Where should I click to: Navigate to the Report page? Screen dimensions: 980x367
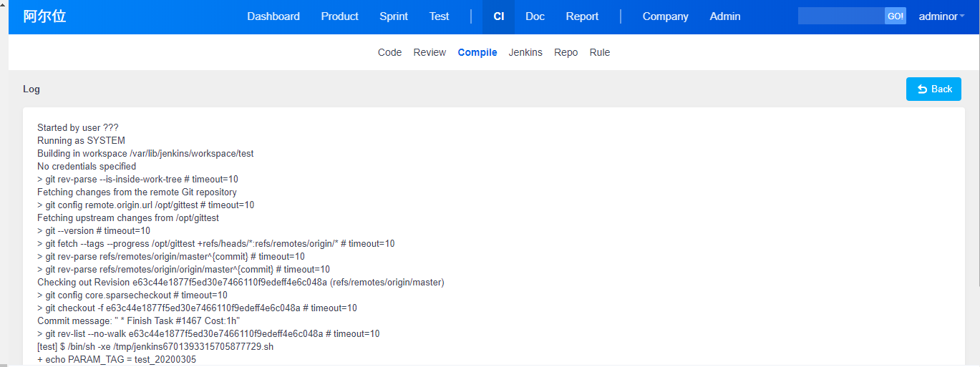pyautogui.click(x=582, y=16)
